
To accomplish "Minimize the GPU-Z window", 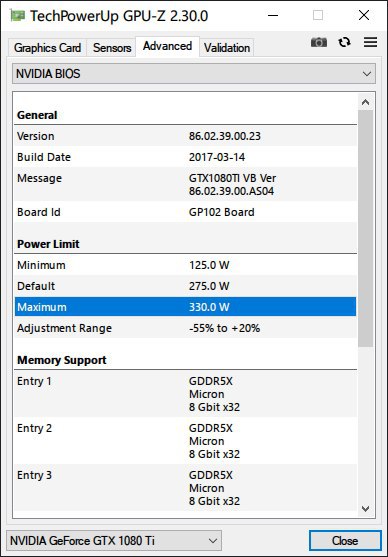I will (x=273, y=15).
